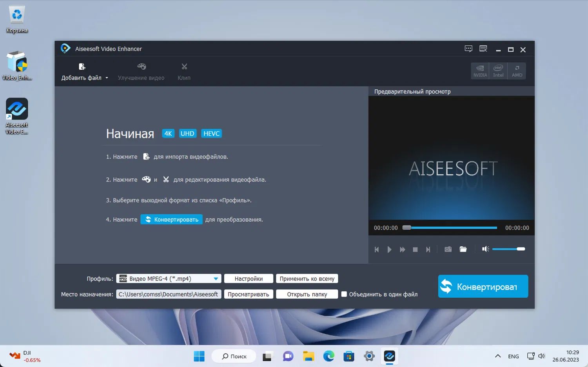The width and height of the screenshot is (588, 367).
Task: Click the import file icon in step 1
Action: tap(146, 157)
